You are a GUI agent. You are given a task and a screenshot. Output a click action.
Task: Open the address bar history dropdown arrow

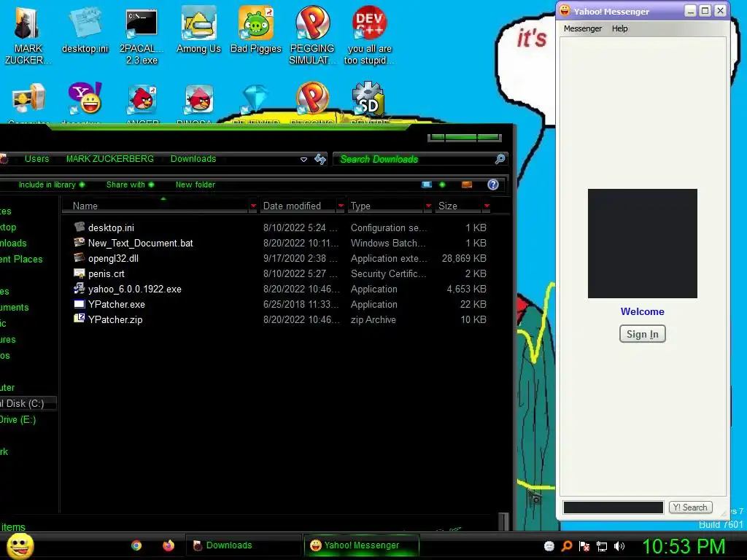click(x=303, y=160)
